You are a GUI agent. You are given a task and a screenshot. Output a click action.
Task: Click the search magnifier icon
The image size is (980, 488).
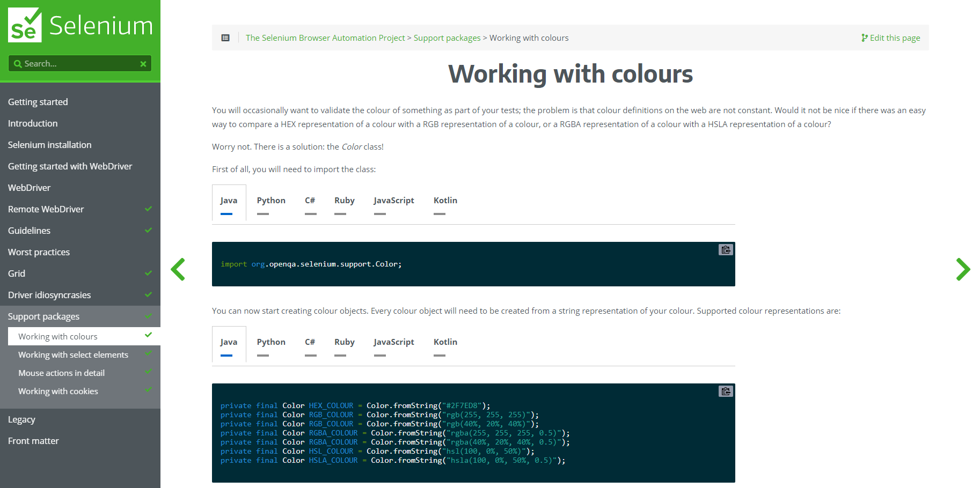(x=18, y=63)
